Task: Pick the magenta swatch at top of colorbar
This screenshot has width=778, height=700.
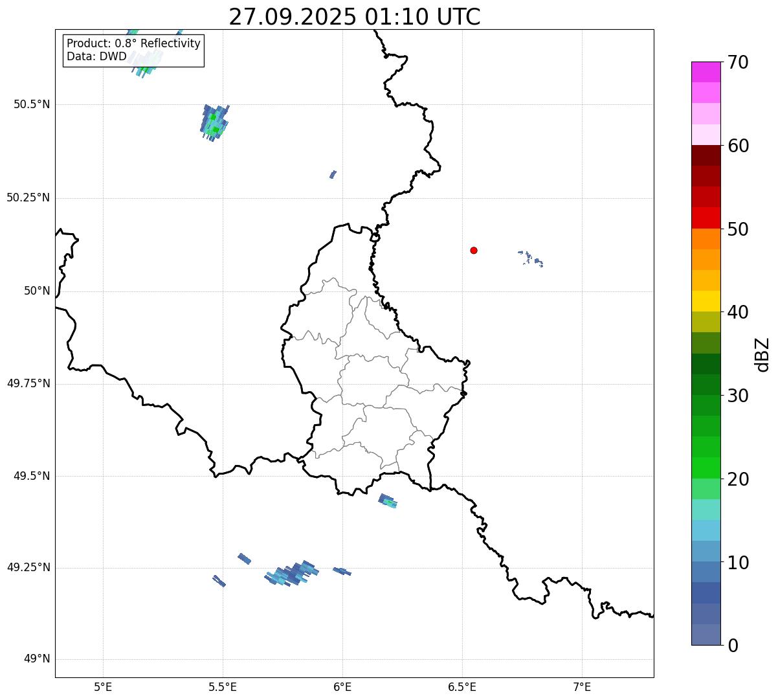Action: click(x=706, y=72)
